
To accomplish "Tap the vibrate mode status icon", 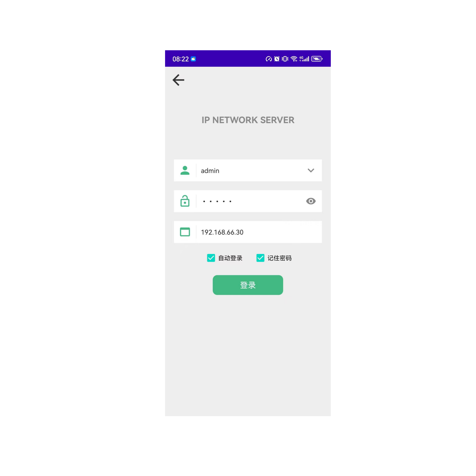I will tap(285, 59).
